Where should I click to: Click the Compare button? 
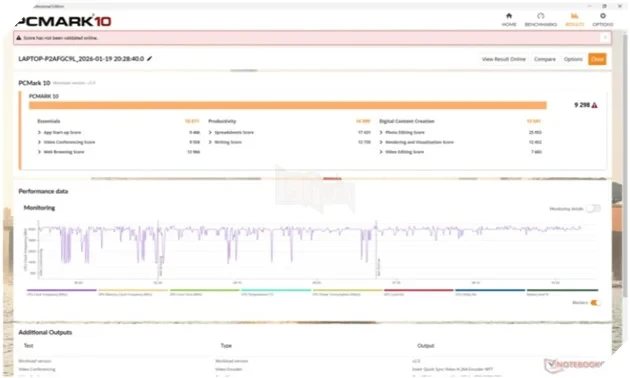click(x=544, y=59)
